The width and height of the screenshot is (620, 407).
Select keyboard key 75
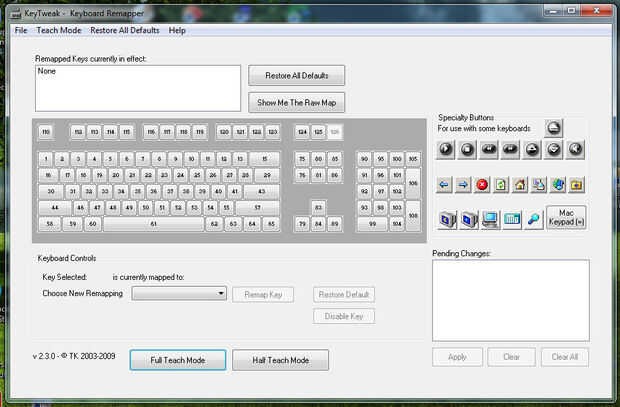[x=302, y=159]
